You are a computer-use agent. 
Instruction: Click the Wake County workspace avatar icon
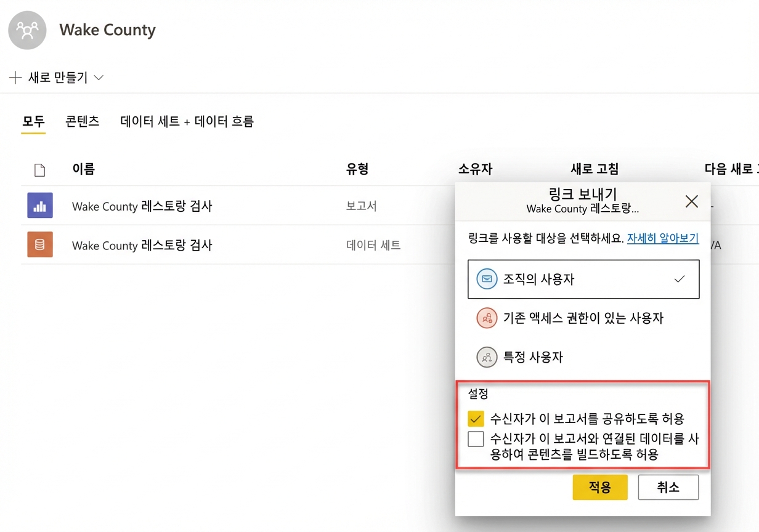click(x=27, y=30)
